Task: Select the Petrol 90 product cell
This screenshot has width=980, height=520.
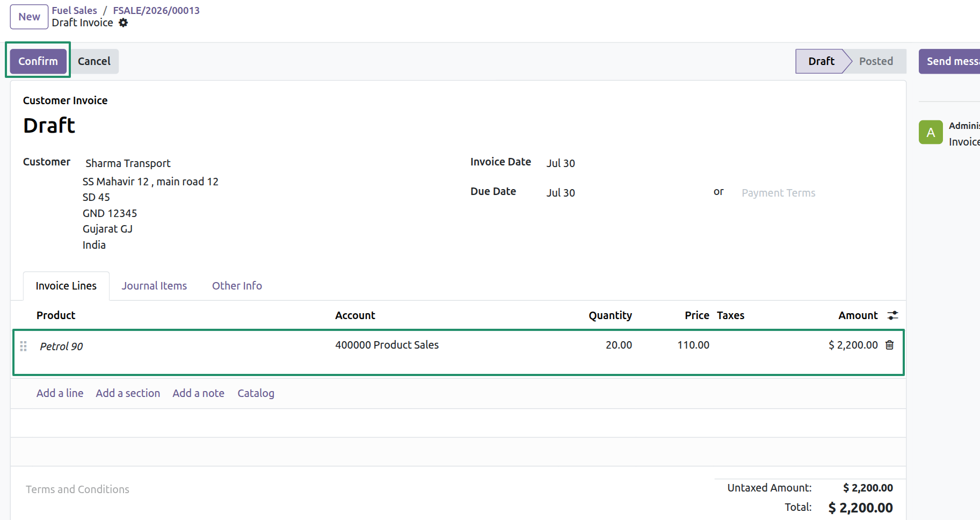Action: [61, 346]
